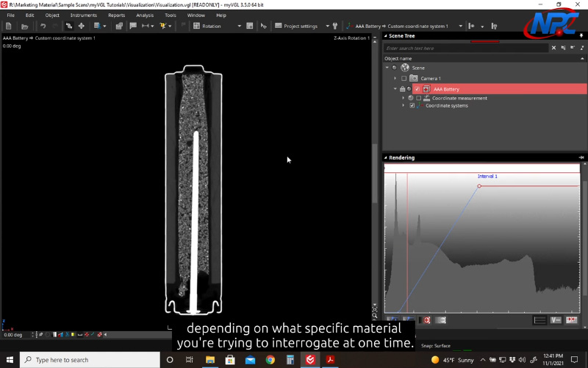This screenshot has width=588, height=368.
Task: Open the Analysis menu
Action: click(145, 15)
